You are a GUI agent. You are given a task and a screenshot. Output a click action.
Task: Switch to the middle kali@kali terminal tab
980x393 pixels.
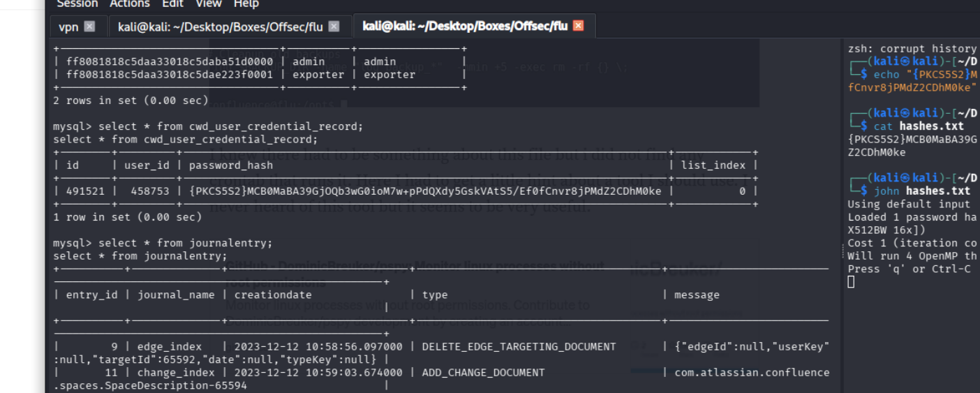220,27
